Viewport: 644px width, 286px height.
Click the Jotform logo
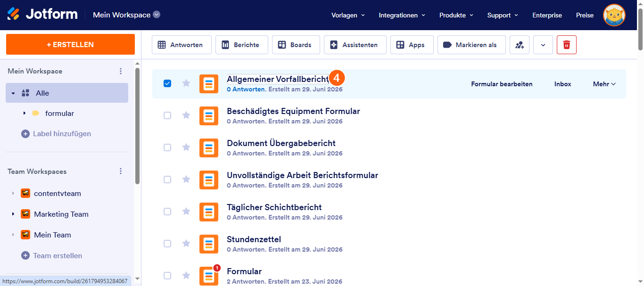coord(42,14)
